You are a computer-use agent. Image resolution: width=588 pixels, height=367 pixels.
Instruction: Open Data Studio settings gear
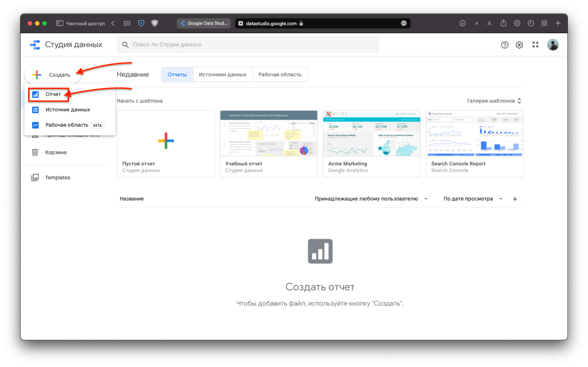519,45
